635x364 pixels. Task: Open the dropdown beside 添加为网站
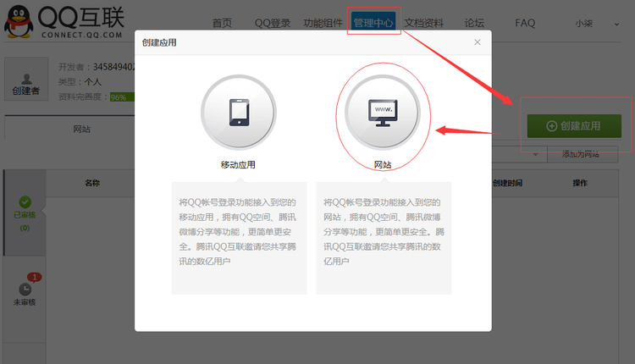pos(535,155)
